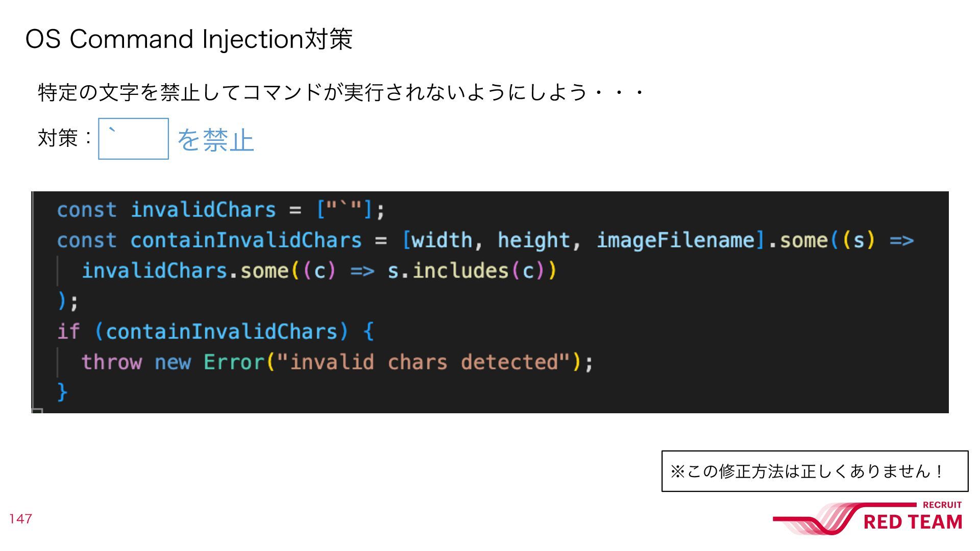This screenshot has height=551, width=980.
Task: Click the Recruit Red Team logo
Action: (x=868, y=518)
